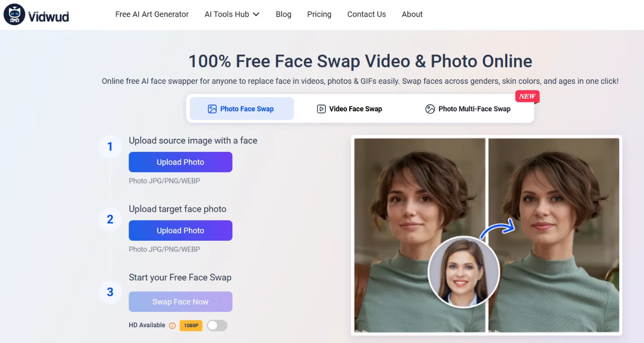Click the blue curved arrow on the preview
The image size is (644, 343).
(x=497, y=229)
